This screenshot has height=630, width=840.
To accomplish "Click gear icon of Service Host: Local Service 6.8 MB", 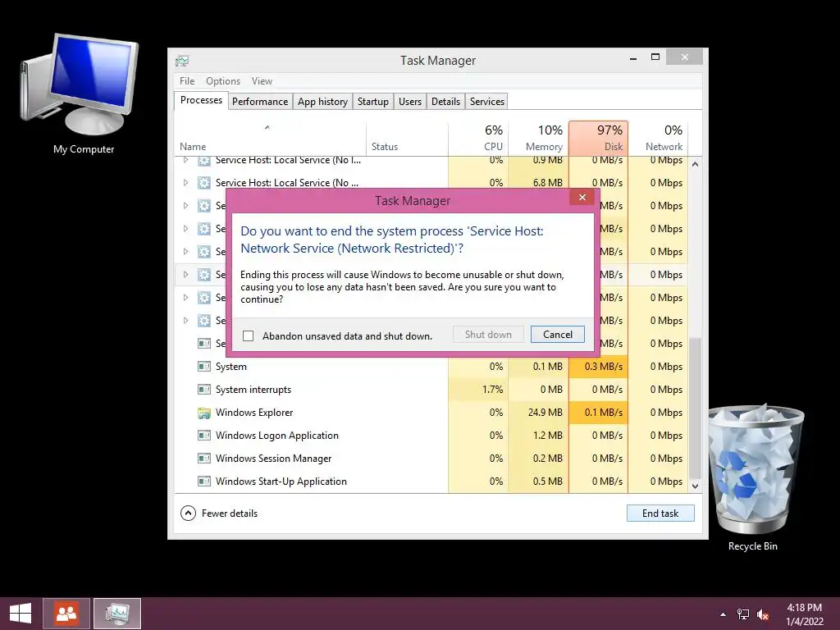I will 203,183.
